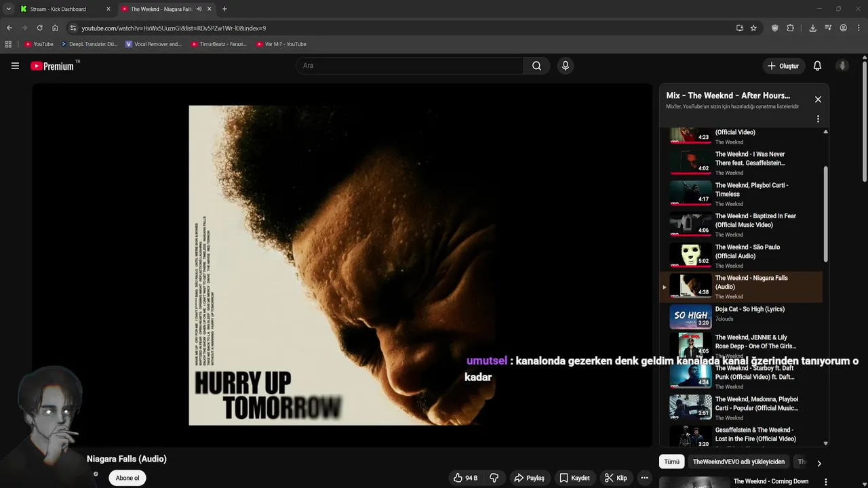
Task: Switch to Stream - Kick Dashboard tab
Action: pos(65,9)
